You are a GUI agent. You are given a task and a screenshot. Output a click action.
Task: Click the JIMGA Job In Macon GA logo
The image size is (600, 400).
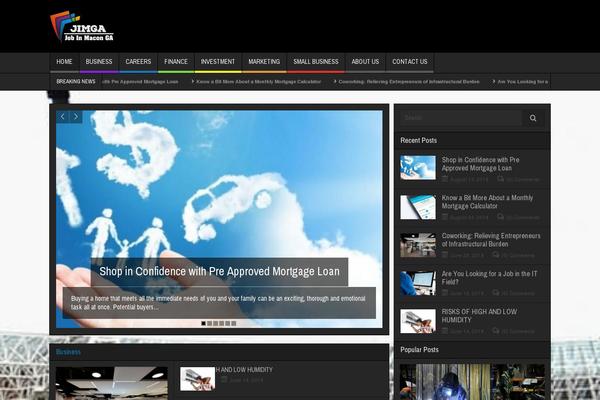click(x=82, y=26)
